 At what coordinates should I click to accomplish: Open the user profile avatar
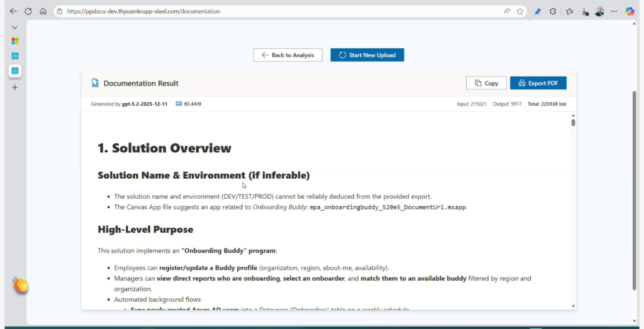pyautogui.click(x=599, y=11)
